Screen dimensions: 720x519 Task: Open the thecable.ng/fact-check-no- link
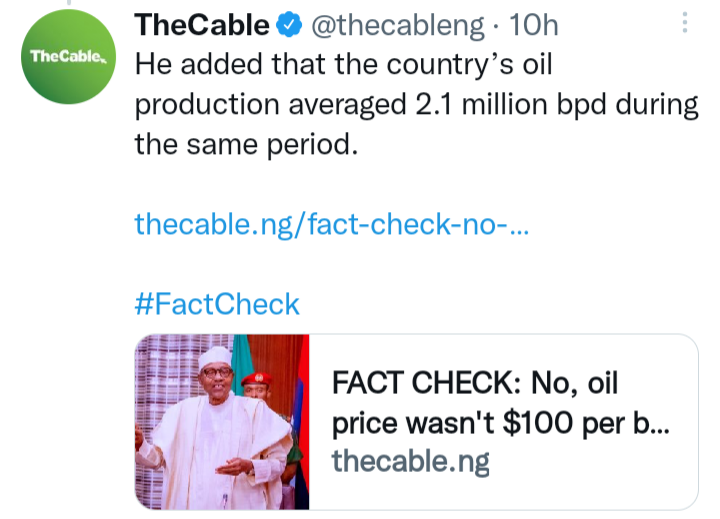pyautogui.click(x=331, y=224)
